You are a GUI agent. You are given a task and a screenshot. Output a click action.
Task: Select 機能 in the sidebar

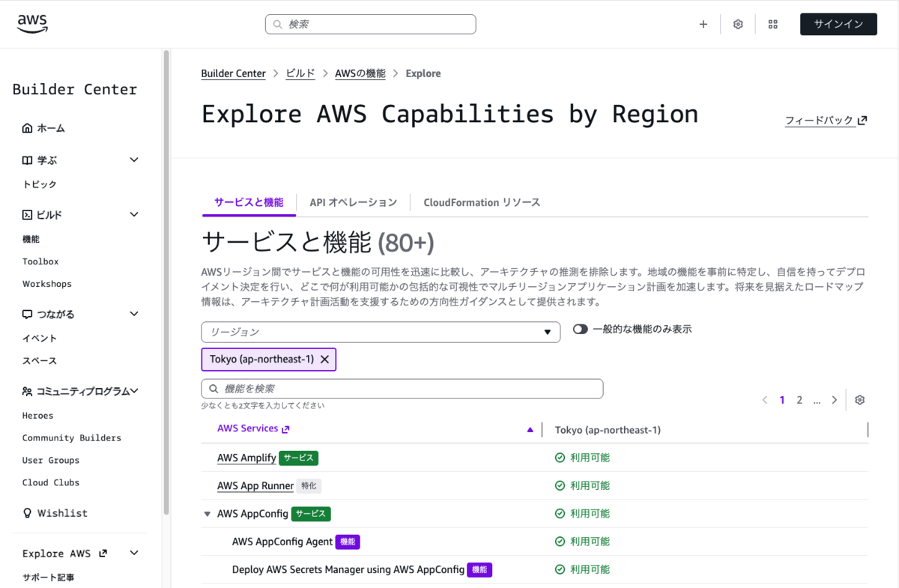31,239
